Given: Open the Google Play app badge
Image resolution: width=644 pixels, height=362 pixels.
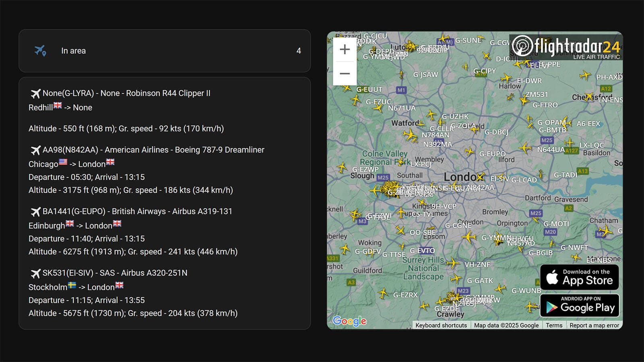Looking at the screenshot, I should tap(579, 306).
